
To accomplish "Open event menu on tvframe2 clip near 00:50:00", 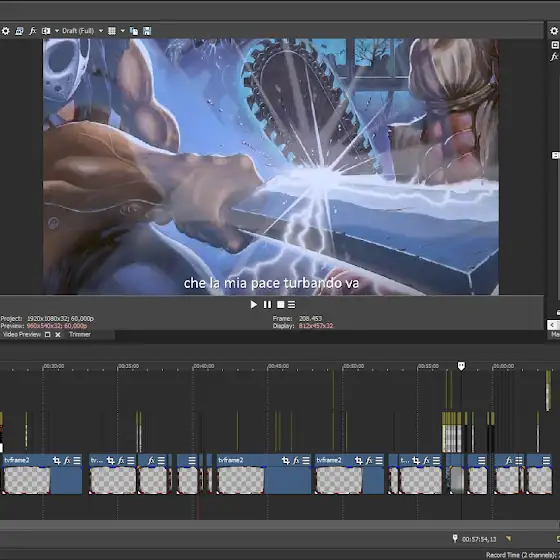I will (x=379, y=461).
